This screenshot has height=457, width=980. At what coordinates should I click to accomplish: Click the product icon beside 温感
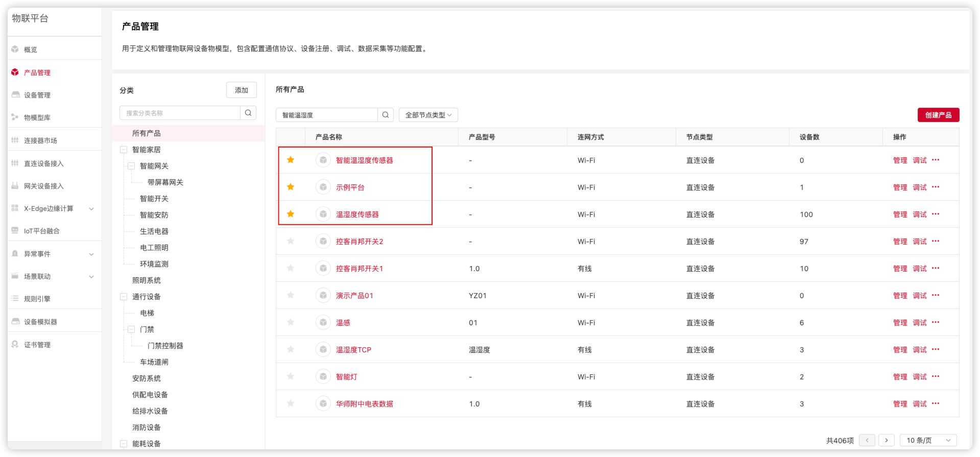(x=323, y=323)
